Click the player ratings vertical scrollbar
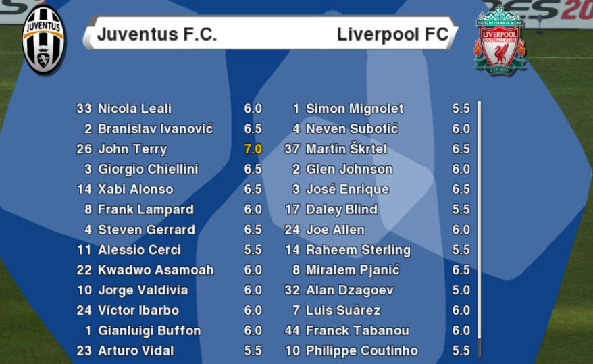Screen dimensions: 593x364 [x=479, y=229]
